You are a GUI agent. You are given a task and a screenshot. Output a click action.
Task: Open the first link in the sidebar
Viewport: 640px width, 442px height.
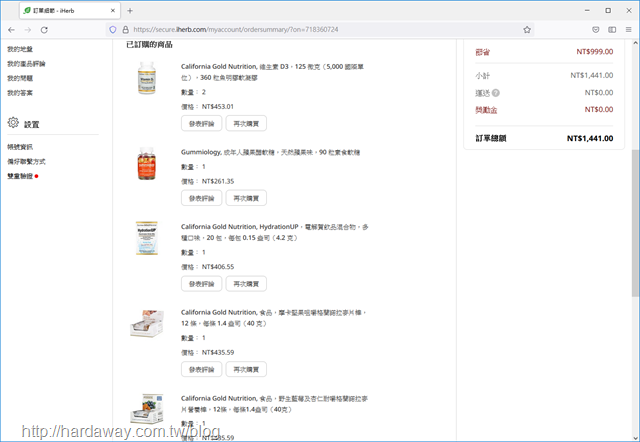(20, 49)
